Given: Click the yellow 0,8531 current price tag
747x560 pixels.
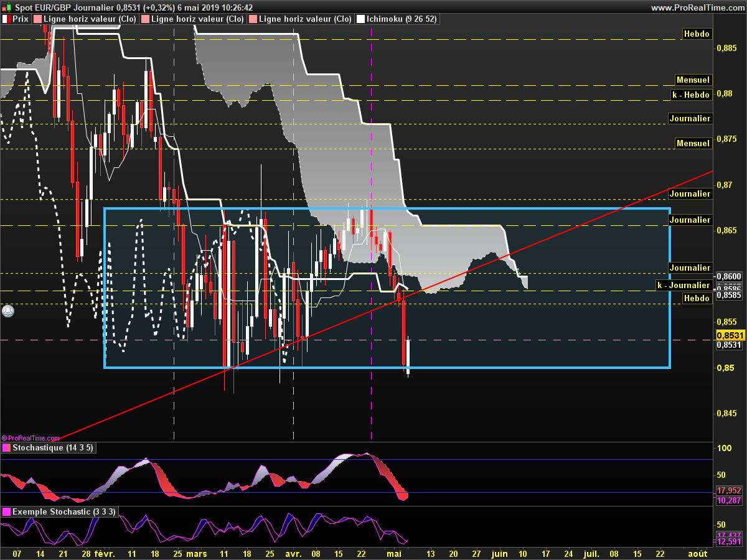Looking at the screenshot, I should pyautogui.click(x=730, y=335).
